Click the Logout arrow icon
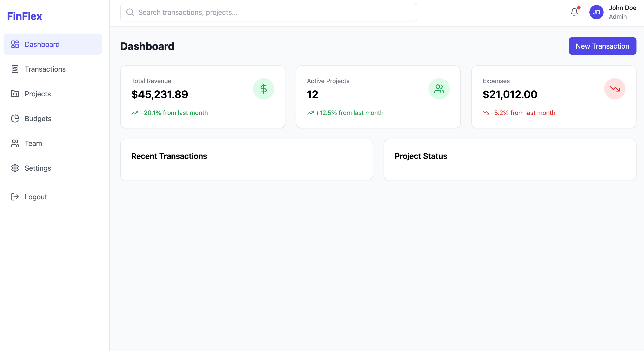644x351 pixels. pyautogui.click(x=15, y=197)
